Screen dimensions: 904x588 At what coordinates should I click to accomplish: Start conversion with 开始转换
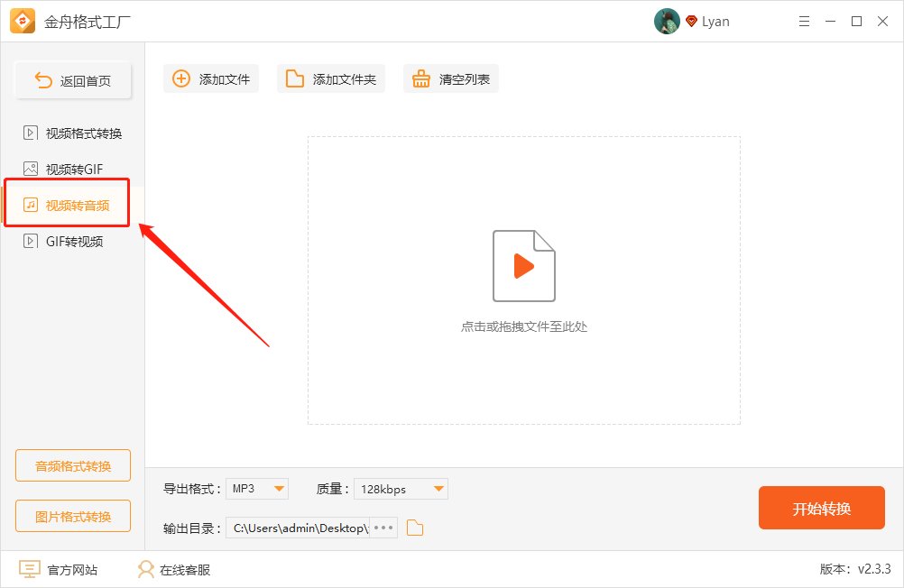pos(821,508)
